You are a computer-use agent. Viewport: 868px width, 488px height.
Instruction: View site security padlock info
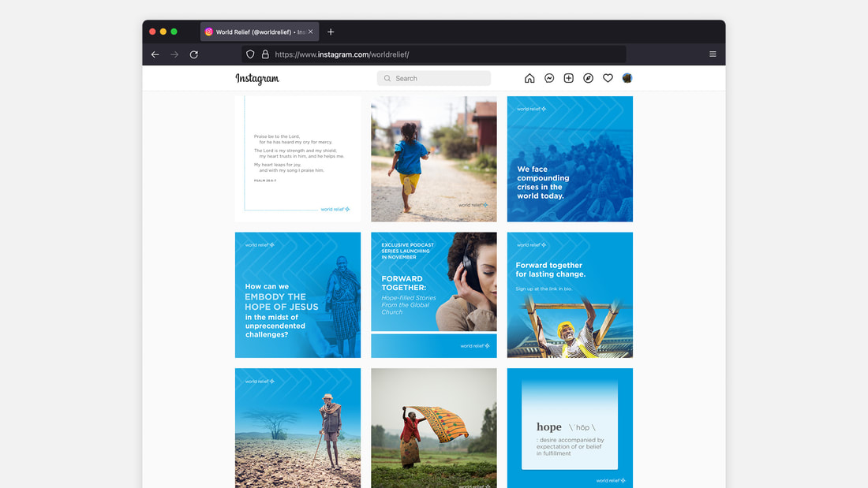(x=265, y=54)
